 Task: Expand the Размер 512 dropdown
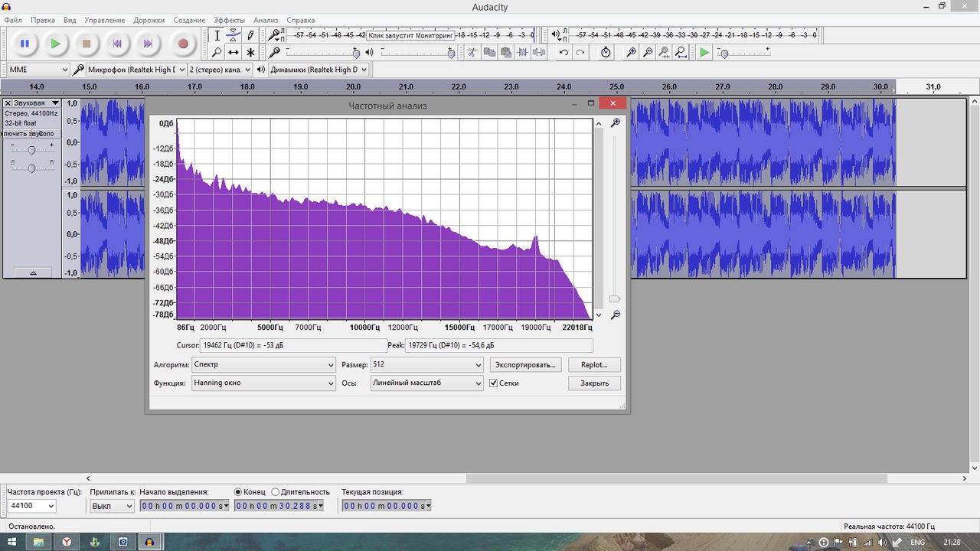point(427,365)
